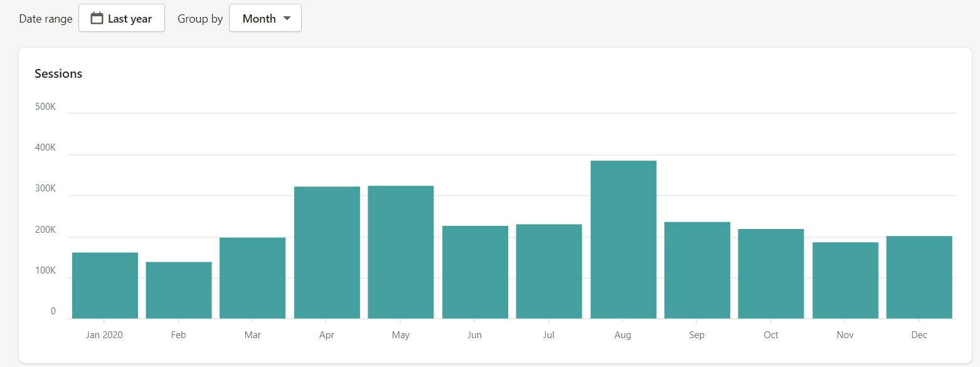The height and width of the screenshot is (367, 980).
Task: Select the Dec sessions bar
Action: (x=919, y=277)
